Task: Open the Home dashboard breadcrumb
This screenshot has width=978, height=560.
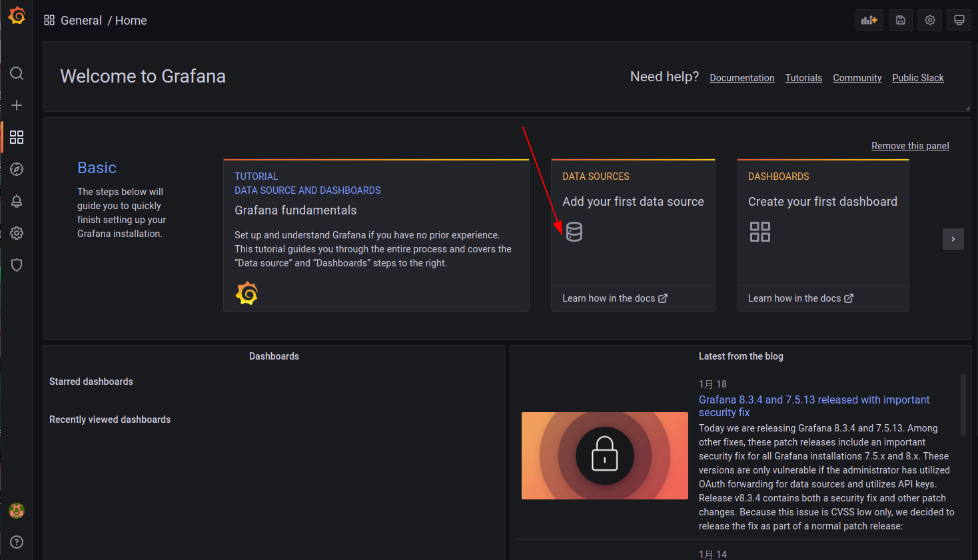Action: coord(131,21)
